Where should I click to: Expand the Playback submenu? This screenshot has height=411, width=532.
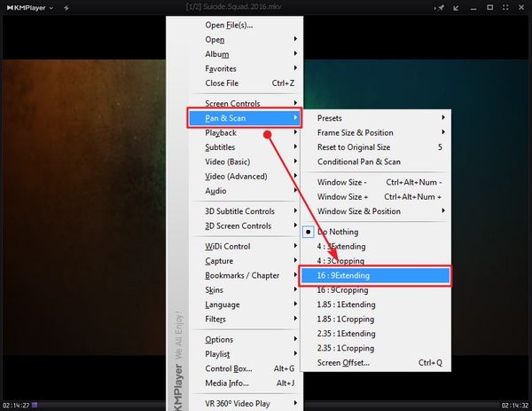[x=245, y=133]
